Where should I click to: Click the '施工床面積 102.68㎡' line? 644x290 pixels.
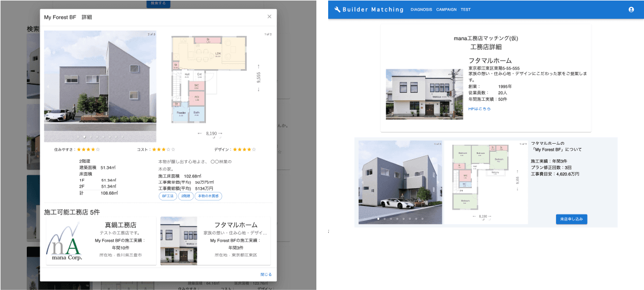pos(180,176)
